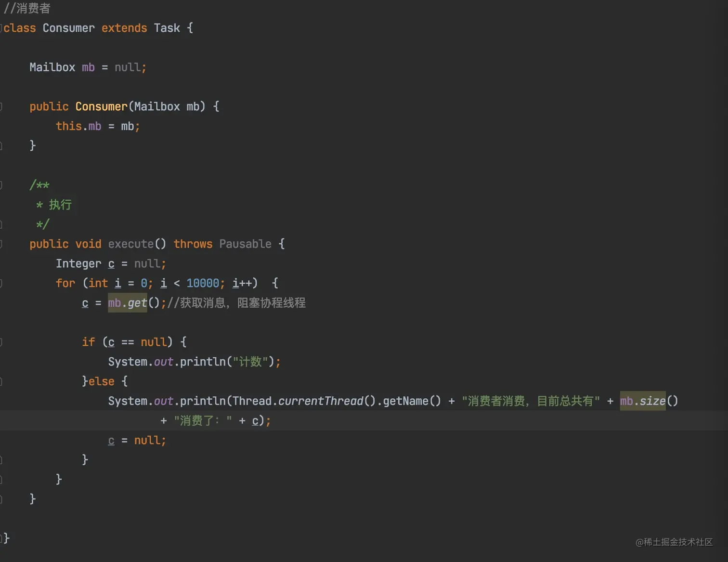Screen dimensions: 728x562
Task: Click the "Consumer" constructor name after public
Action: 101,106
